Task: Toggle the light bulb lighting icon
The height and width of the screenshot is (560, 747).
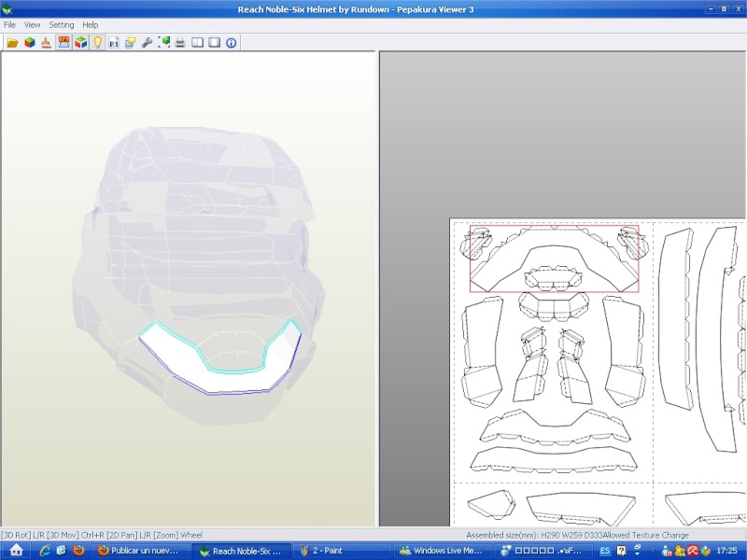Action: tap(97, 43)
